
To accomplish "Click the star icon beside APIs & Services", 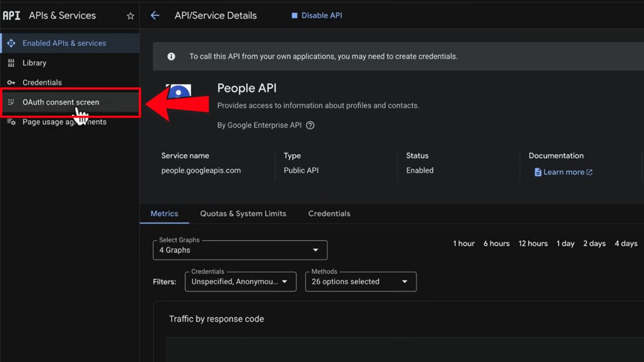I will (x=130, y=16).
